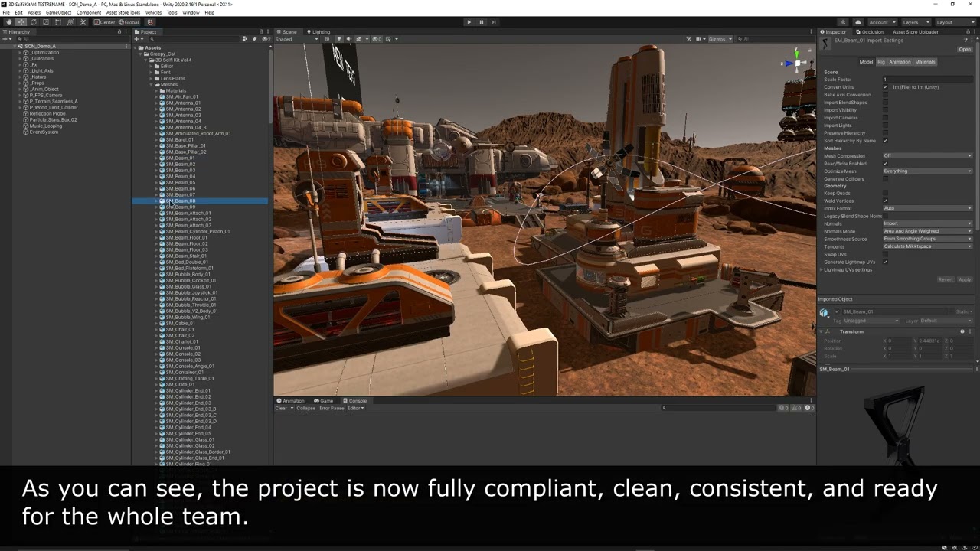The width and height of the screenshot is (980, 551).
Task: Search by type icon in Project panel
Action: pos(245,39)
